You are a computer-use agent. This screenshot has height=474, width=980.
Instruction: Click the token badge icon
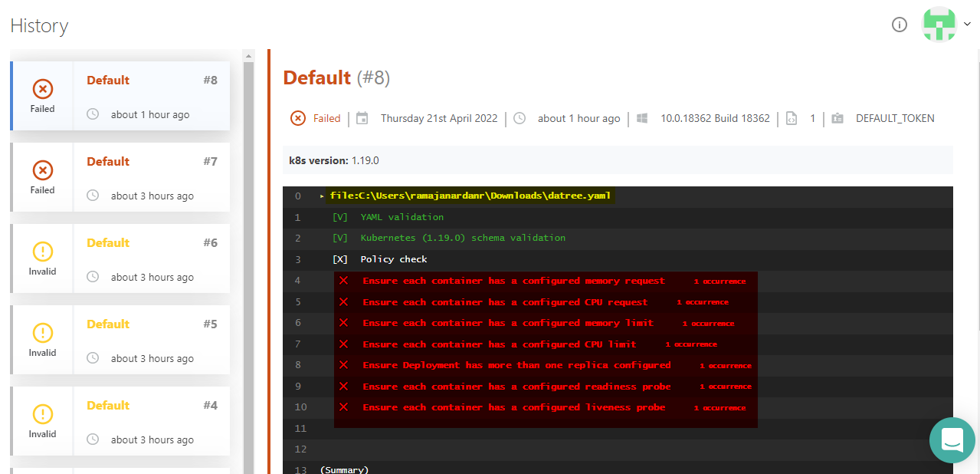pyautogui.click(x=837, y=118)
